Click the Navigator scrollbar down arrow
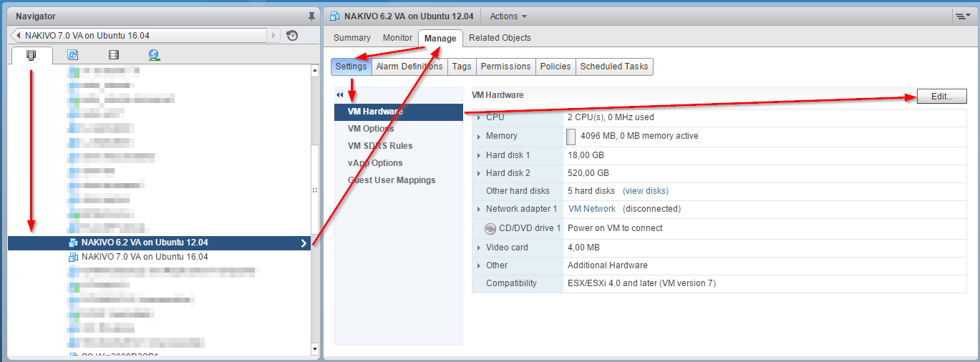 pos(315,349)
